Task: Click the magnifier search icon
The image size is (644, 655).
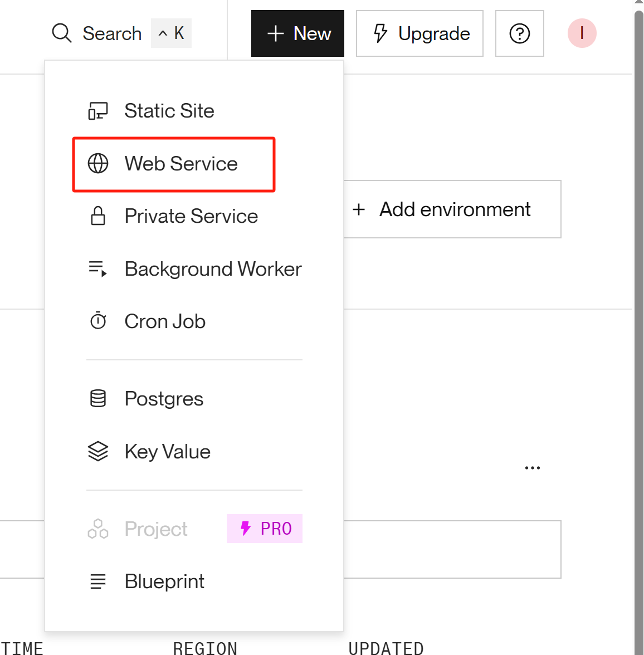Action: 62,33
